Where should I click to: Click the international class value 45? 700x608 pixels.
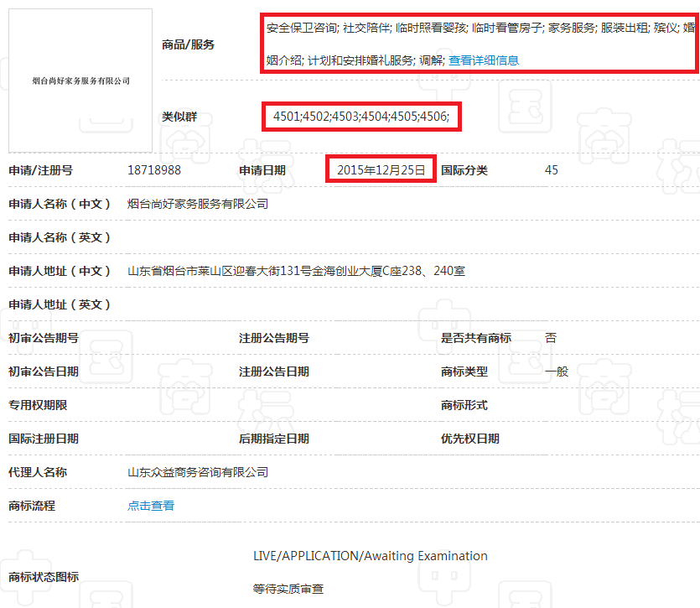pos(552,170)
